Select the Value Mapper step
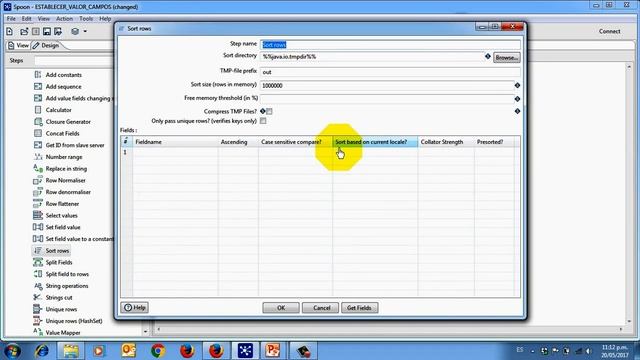The height and width of the screenshot is (360, 640). click(x=63, y=333)
